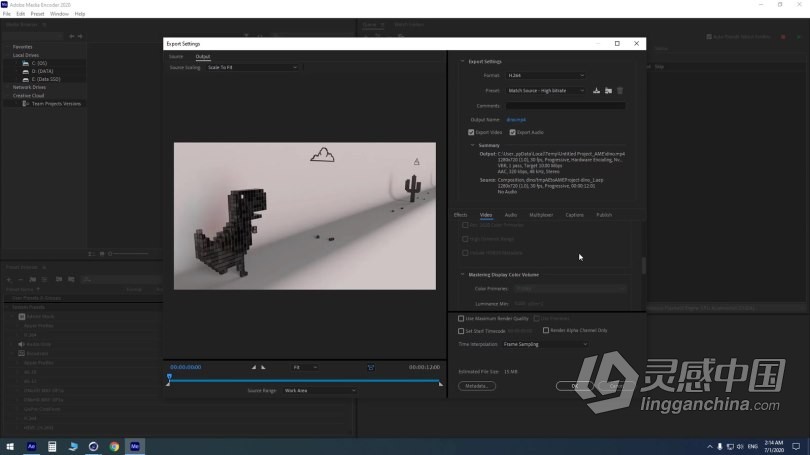The height and width of the screenshot is (455, 810).
Task: Open Google Chrome from the taskbar
Action: pyautogui.click(x=114, y=446)
